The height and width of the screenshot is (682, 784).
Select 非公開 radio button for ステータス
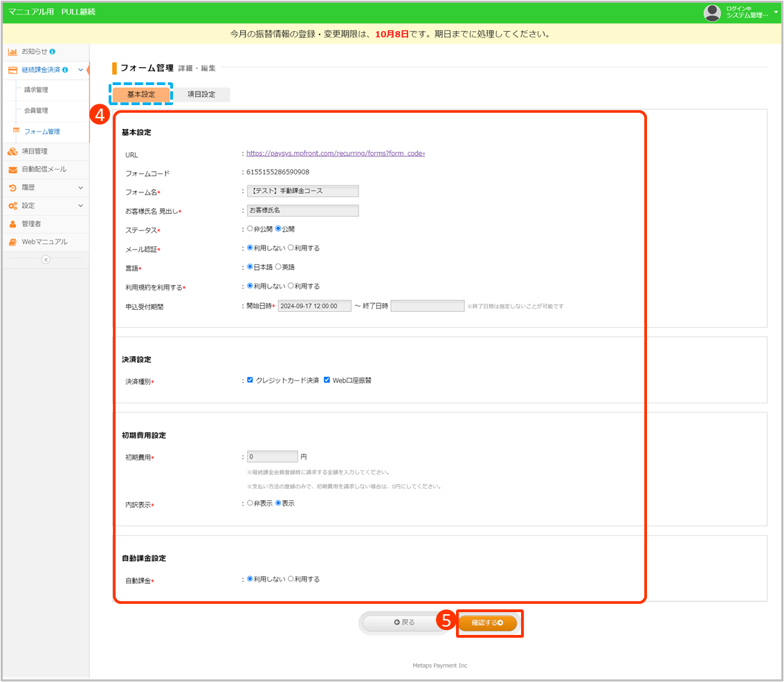click(250, 229)
